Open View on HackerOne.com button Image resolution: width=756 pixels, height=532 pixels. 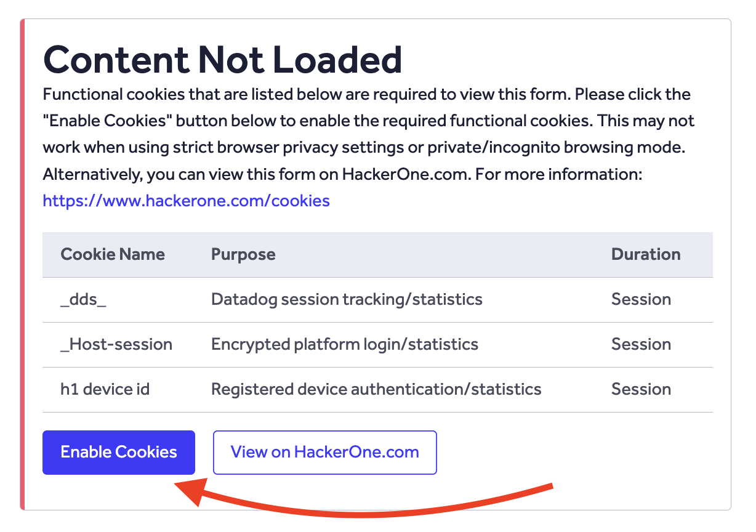(x=324, y=453)
